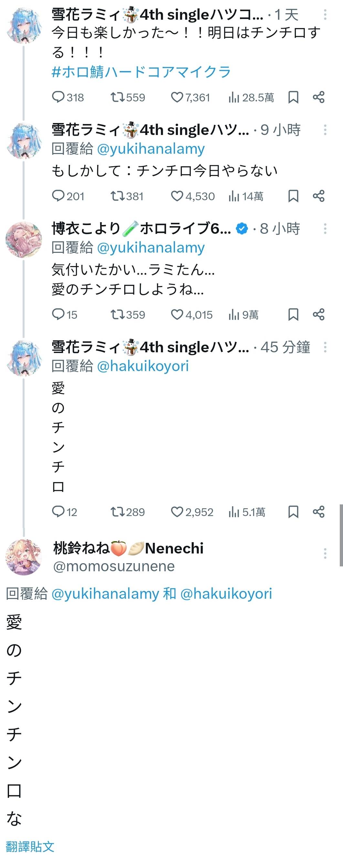
Task: Open 桃鈴ねね's profile picture
Action: click(x=24, y=557)
